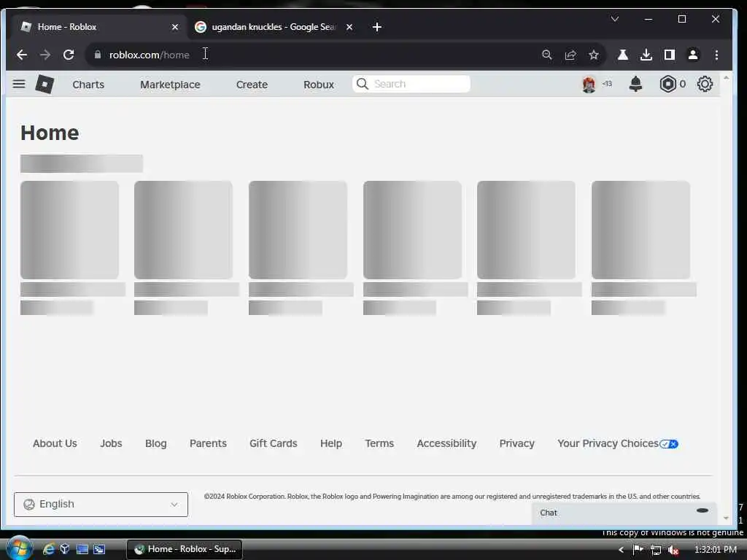Open the Windows Start orb
Image resolution: width=747 pixels, height=560 pixels.
click(x=19, y=548)
